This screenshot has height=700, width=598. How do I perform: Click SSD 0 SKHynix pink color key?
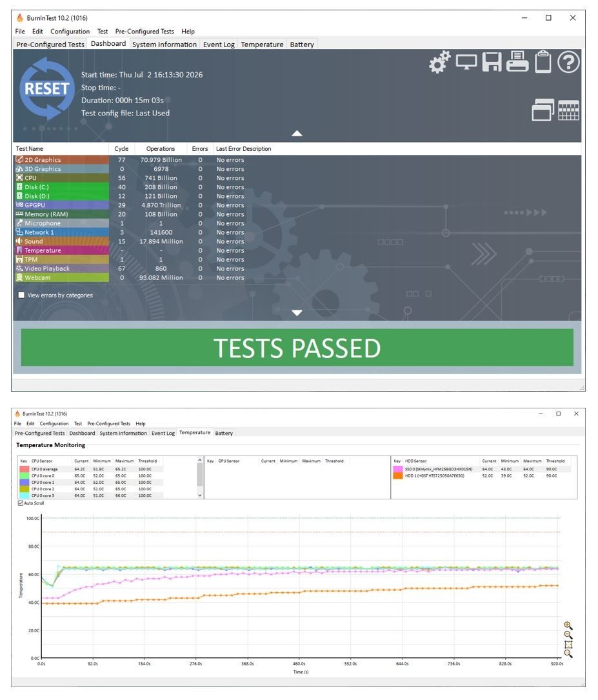coord(397,469)
